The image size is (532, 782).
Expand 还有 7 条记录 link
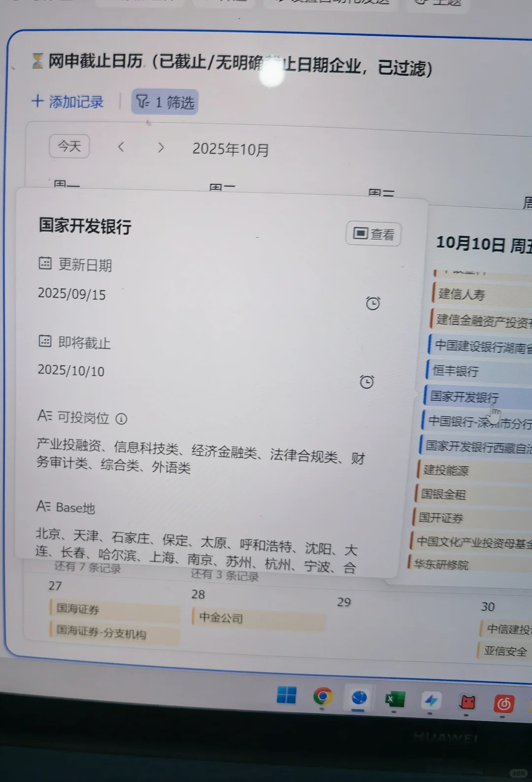click(x=87, y=568)
